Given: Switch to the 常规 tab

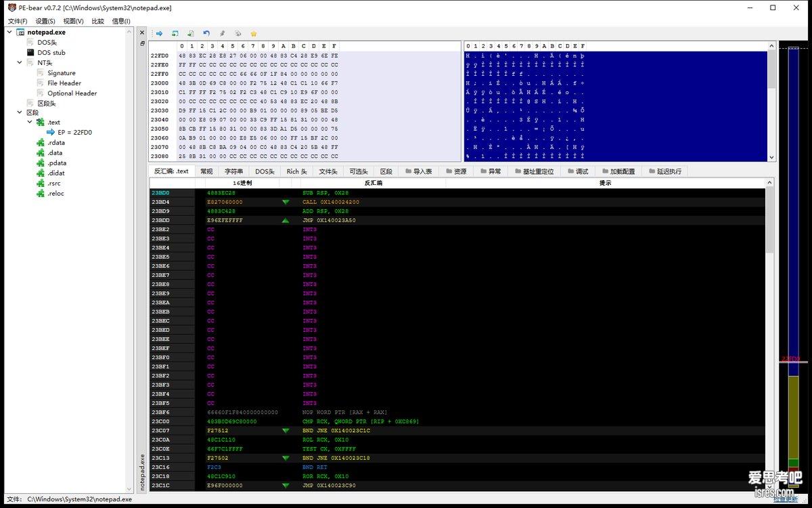Looking at the screenshot, I should [206, 171].
